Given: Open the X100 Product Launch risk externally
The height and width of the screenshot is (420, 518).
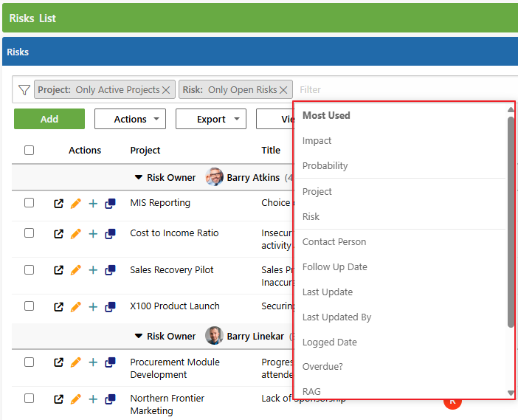Looking at the screenshot, I should [58, 307].
